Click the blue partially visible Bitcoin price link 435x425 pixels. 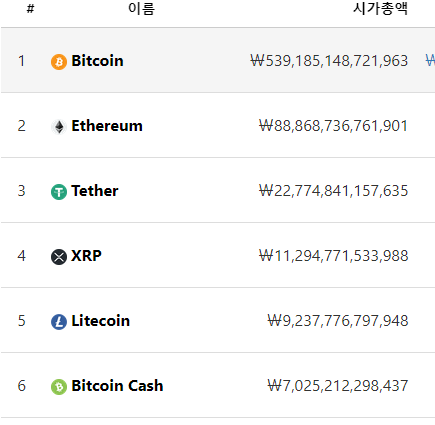(x=430, y=61)
